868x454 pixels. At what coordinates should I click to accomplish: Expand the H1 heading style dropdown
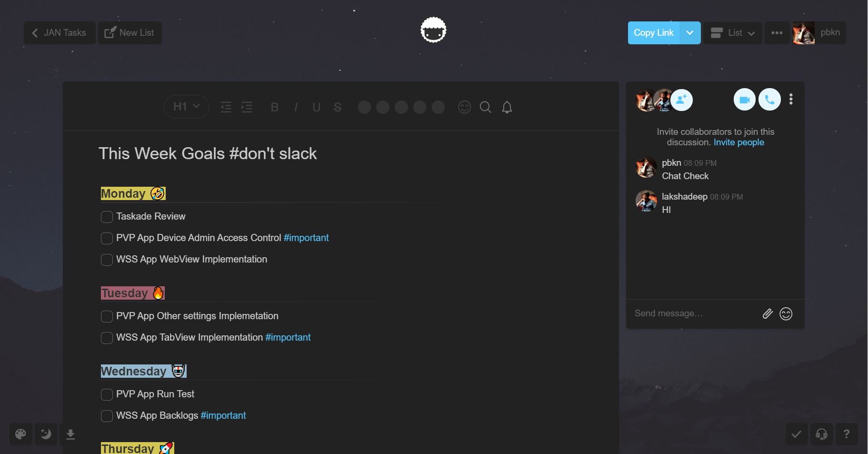[186, 107]
